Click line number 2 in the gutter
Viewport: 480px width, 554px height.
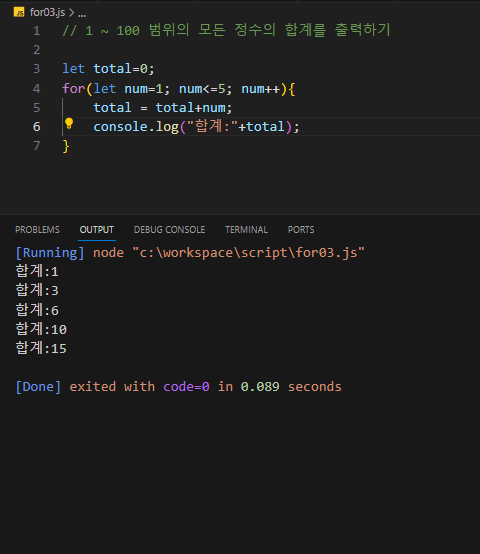click(x=37, y=50)
